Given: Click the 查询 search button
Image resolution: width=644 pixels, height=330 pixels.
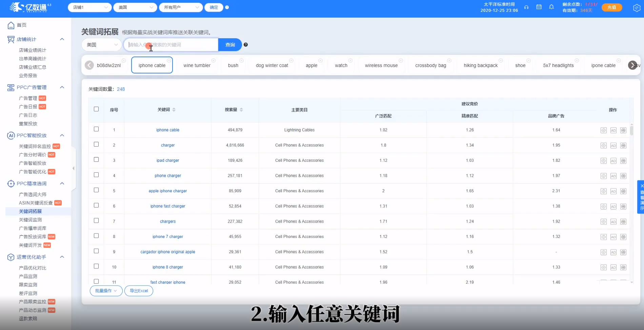Looking at the screenshot, I should tap(230, 45).
